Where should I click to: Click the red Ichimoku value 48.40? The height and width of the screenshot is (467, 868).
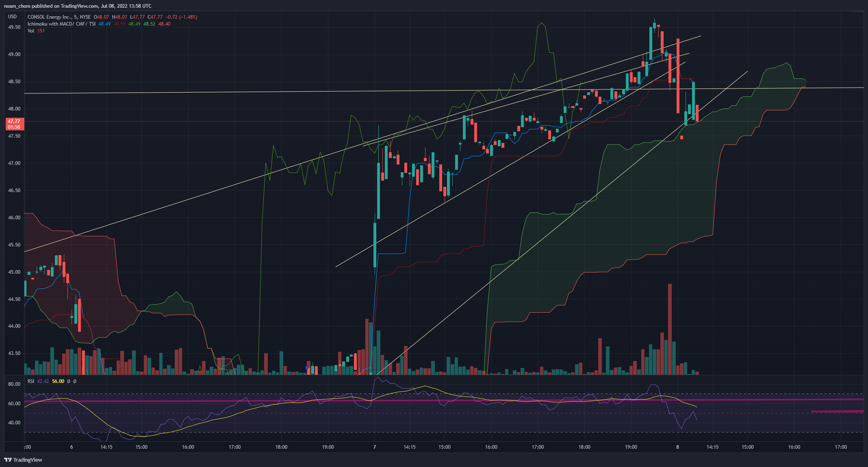165,24
